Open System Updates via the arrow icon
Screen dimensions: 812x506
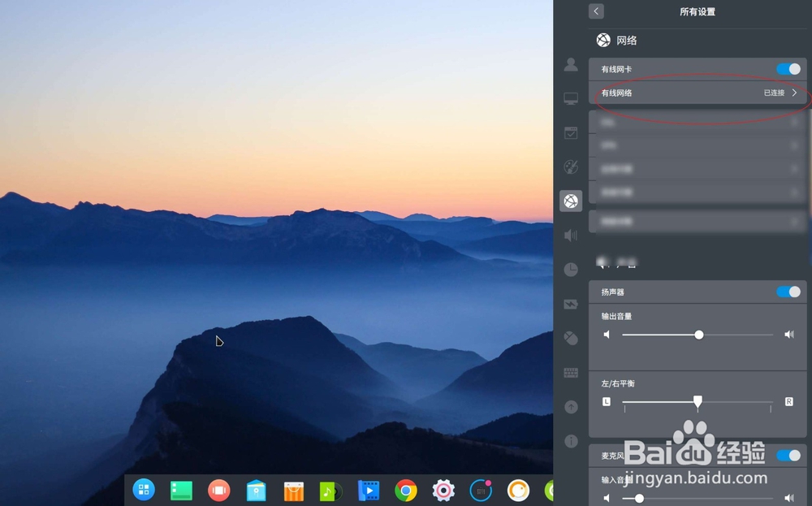(571, 406)
